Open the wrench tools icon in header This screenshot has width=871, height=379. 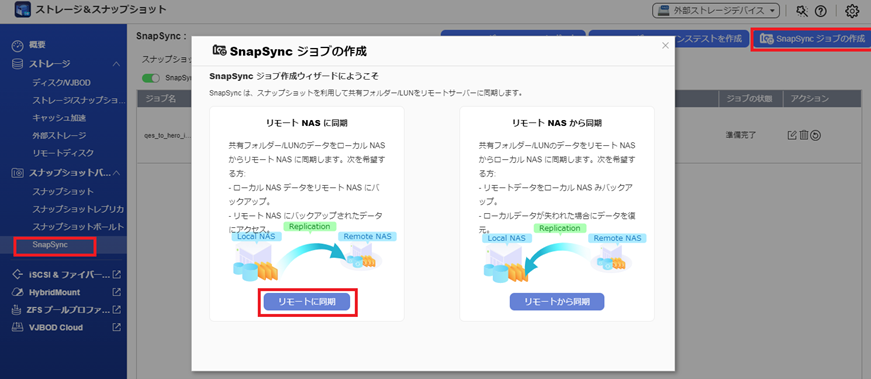[802, 11]
